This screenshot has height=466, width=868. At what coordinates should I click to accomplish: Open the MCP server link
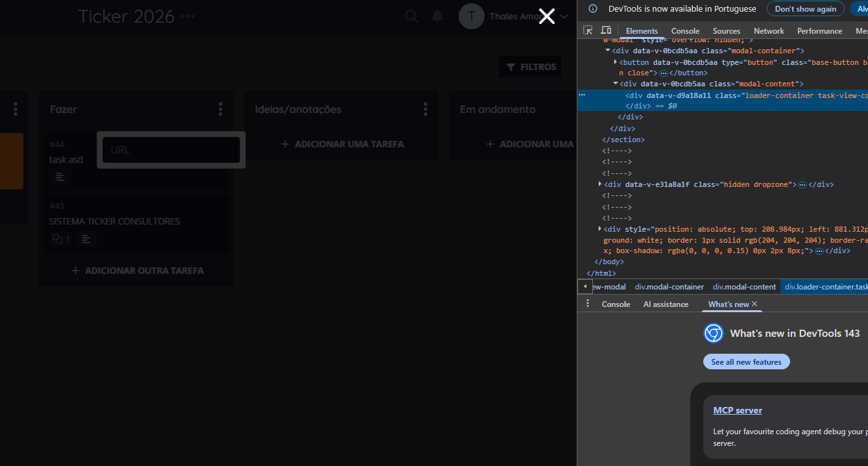(x=738, y=410)
